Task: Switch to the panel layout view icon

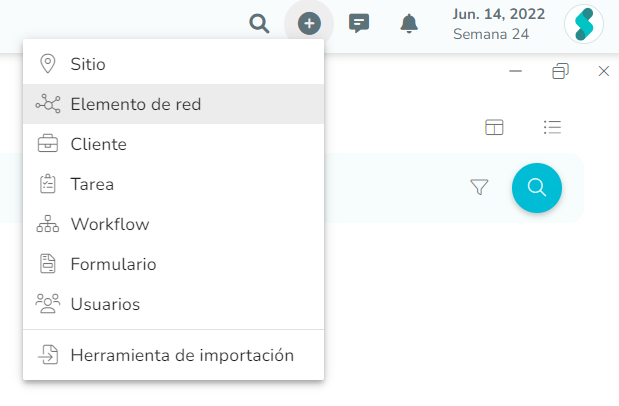Action: pyautogui.click(x=494, y=127)
